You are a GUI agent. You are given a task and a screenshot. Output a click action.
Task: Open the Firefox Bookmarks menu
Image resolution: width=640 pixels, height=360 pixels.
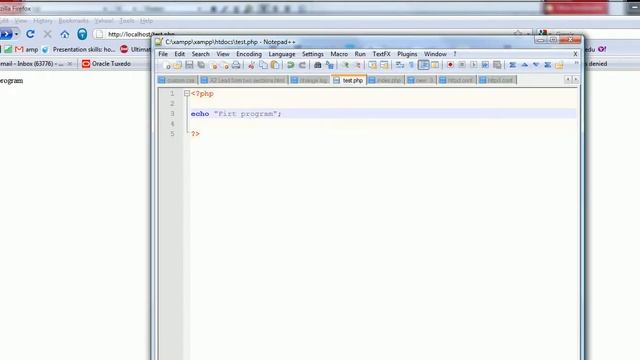tap(73, 20)
